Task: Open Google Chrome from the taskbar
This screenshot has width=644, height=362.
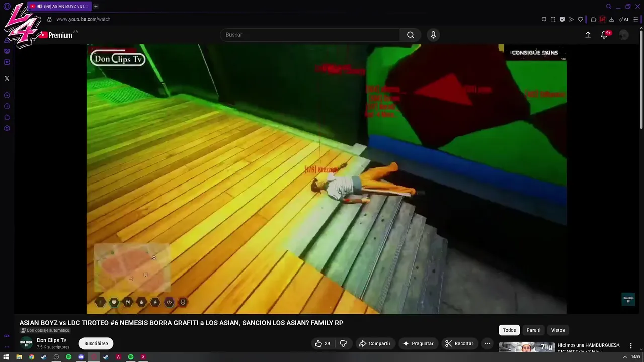Action: click(31, 357)
